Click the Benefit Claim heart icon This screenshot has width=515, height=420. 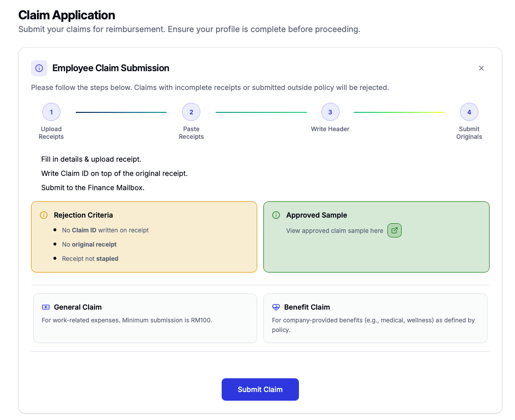pos(276,307)
